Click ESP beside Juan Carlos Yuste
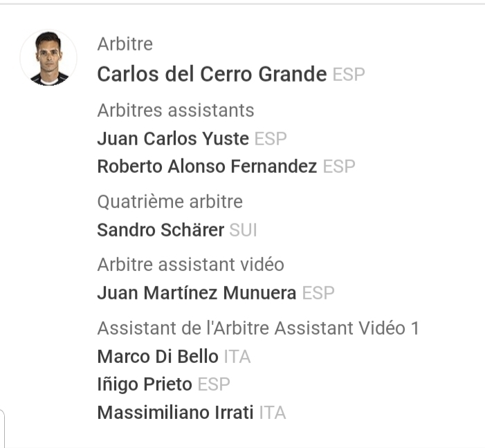The image size is (485, 448). (x=271, y=139)
